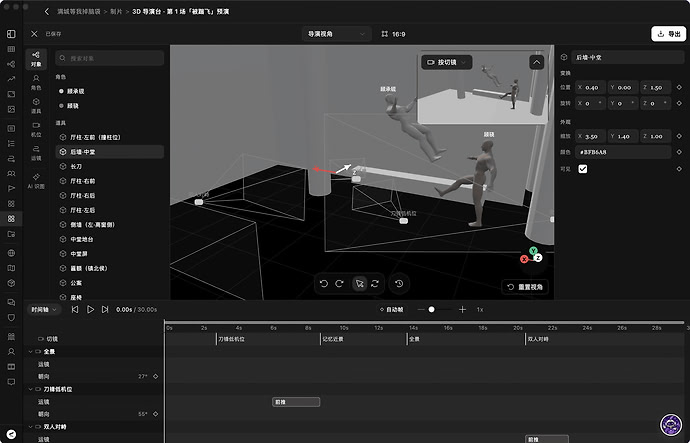This screenshot has width=690, height=443.
Task: Go back with the breadcrumb arrow
Action: (x=47, y=11)
